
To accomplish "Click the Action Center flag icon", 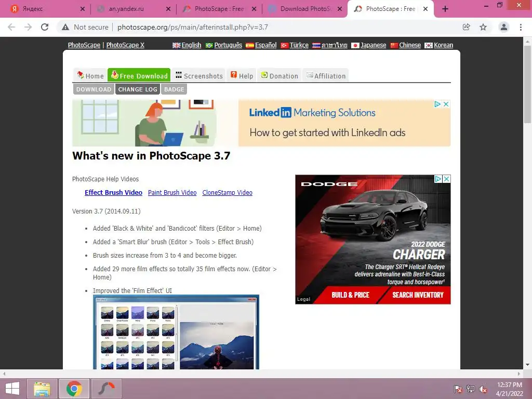I will point(458,389).
